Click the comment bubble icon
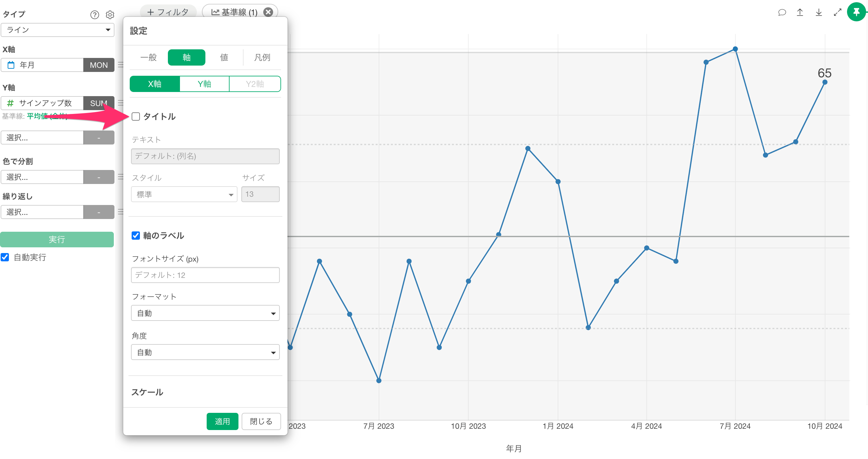The image size is (868, 459). pos(782,12)
